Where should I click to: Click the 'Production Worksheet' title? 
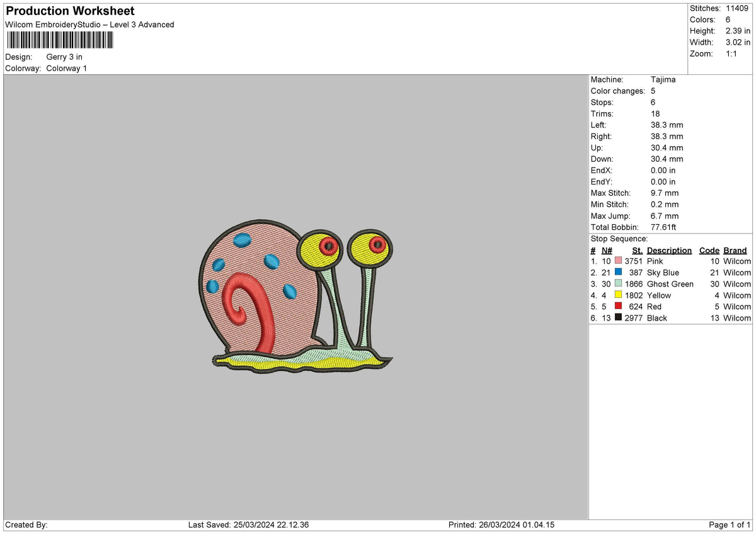pyautogui.click(x=70, y=11)
